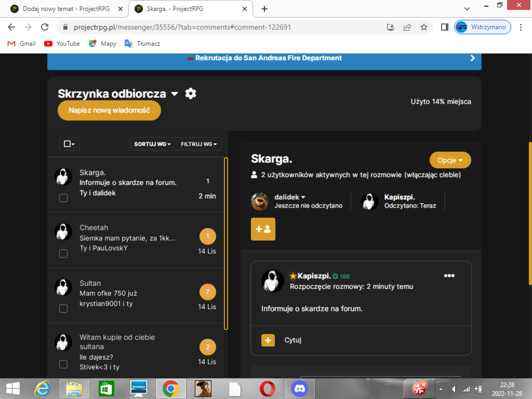Open the Windows Start menu
This screenshot has height=399, width=532.
13,388
